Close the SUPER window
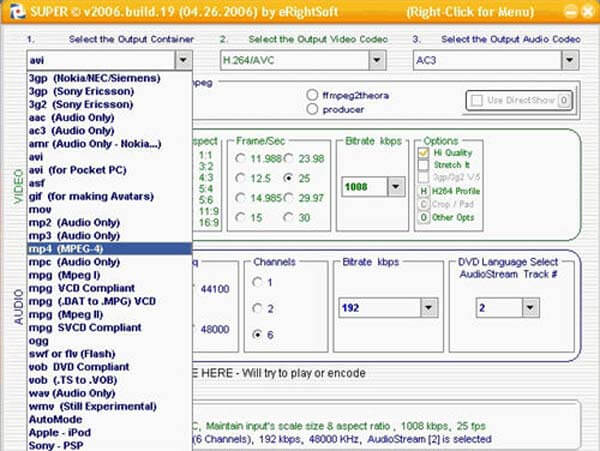600x451 pixels. click(x=588, y=11)
